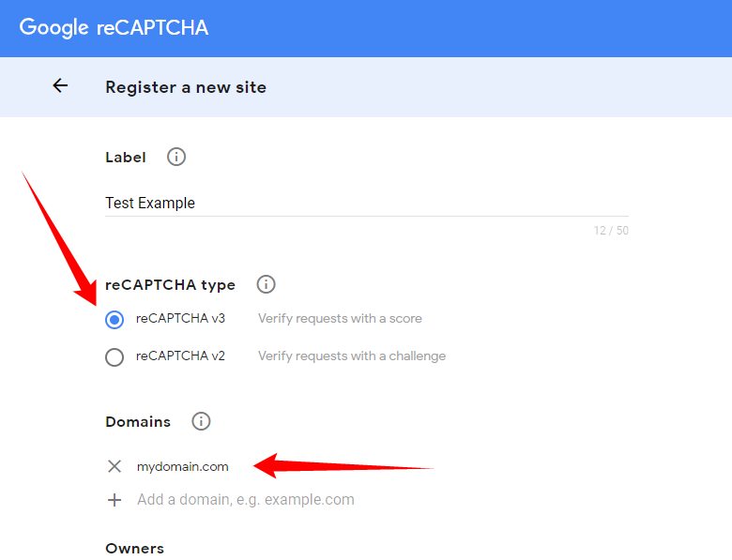Click Verify requests with a challenge text
732x560 pixels.
(352, 356)
